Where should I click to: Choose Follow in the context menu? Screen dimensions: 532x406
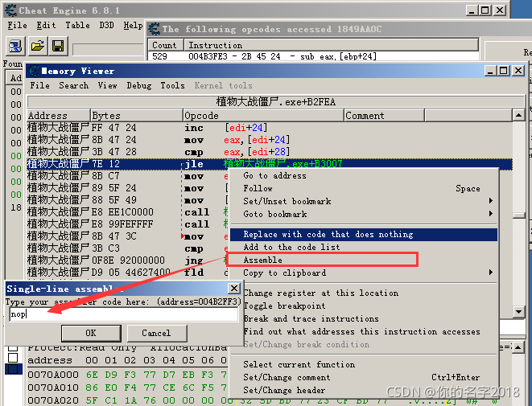click(364, 188)
